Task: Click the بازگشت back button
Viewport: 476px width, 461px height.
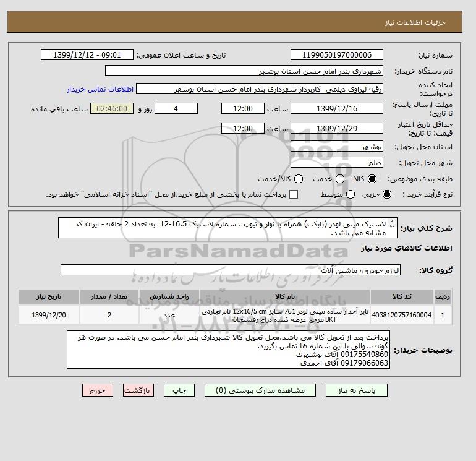Action: pos(138,390)
